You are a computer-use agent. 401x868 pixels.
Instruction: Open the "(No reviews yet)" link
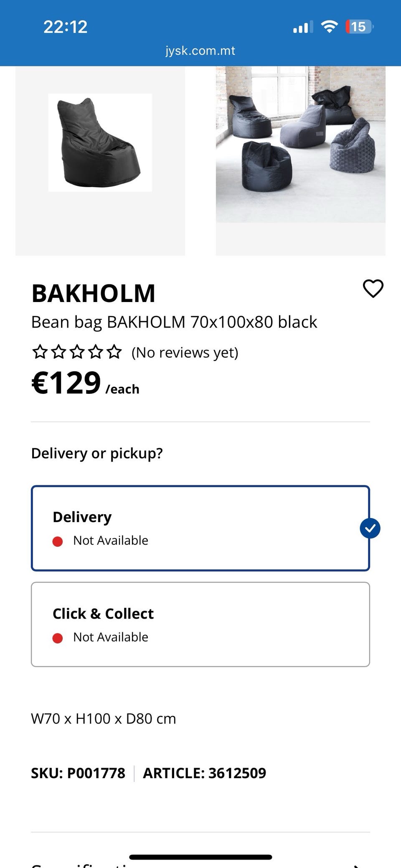click(185, 353)
